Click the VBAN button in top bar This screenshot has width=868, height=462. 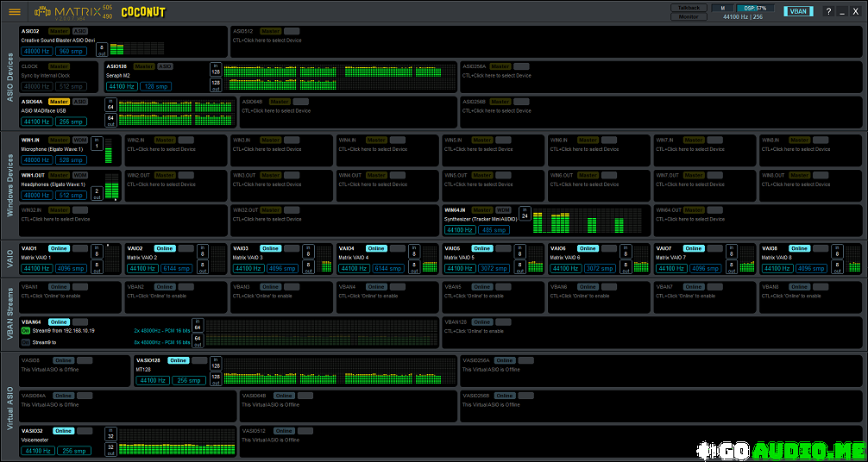click(x=798, y=11)
